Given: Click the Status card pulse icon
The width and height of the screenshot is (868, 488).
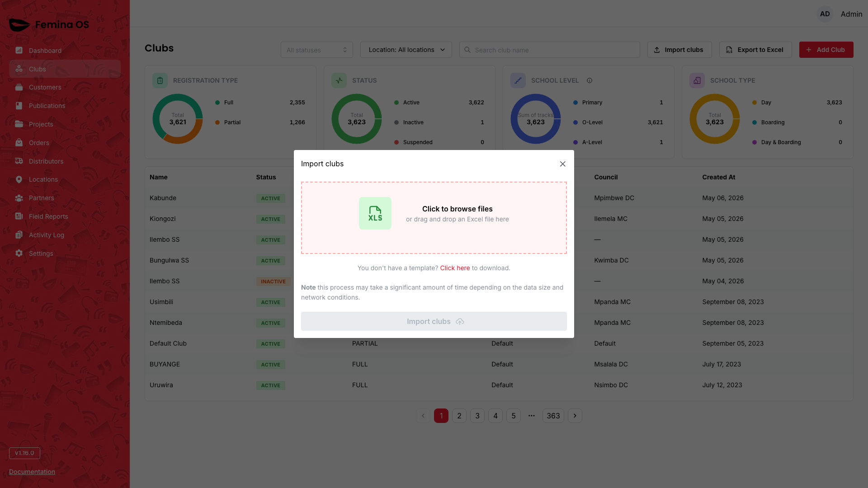Looking at the screenshot, I should (339, 80).
